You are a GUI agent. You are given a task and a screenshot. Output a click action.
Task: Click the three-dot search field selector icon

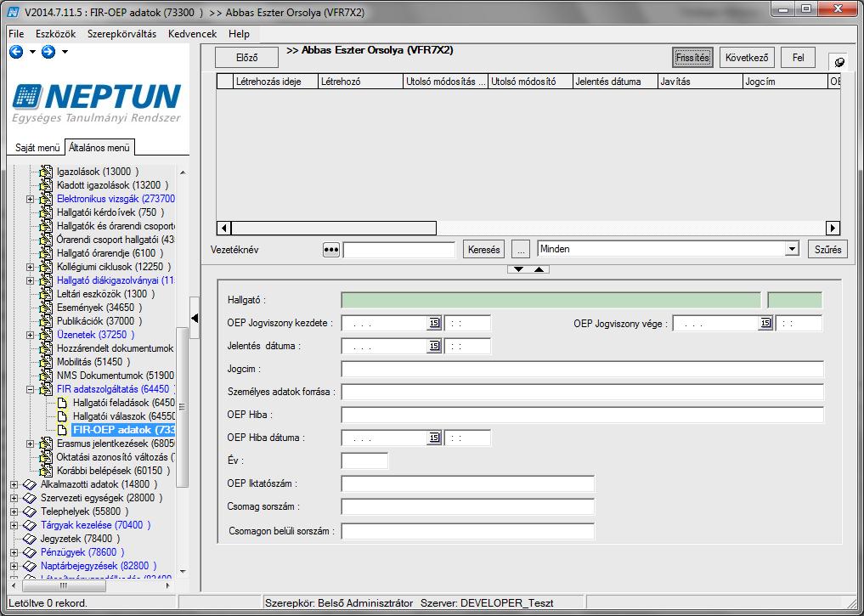[x=330, y=250]
